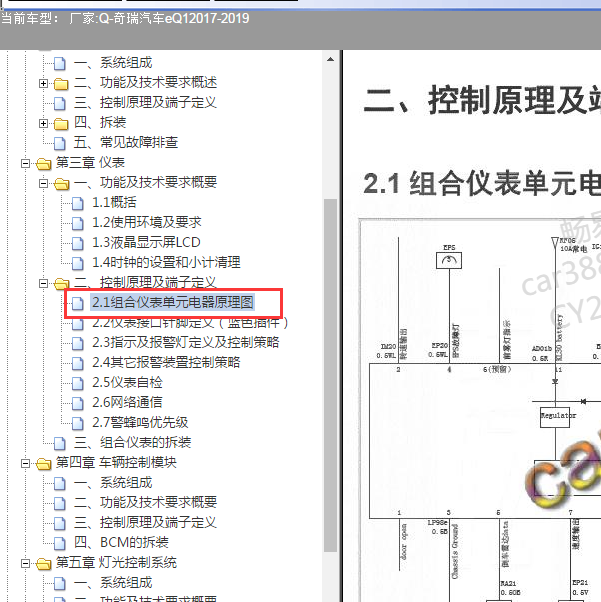Click the page icon of 2.7警蜂鸣优先级
The height and width of the screenshot is (602, 601).
click(78, 423)
